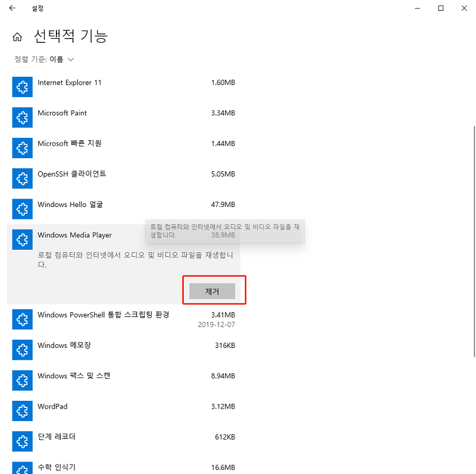
Task: Maximize the 설정 window
Action: 441,8
